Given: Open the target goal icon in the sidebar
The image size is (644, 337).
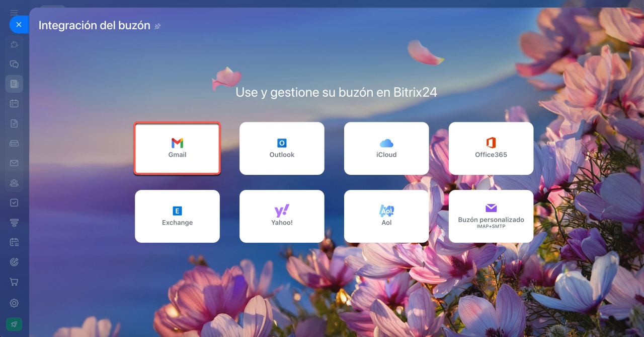Looking at the screenshot, I should [14, 262].
